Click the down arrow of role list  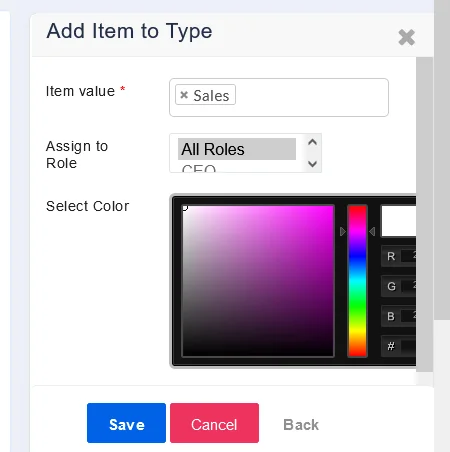pos(312,164)
